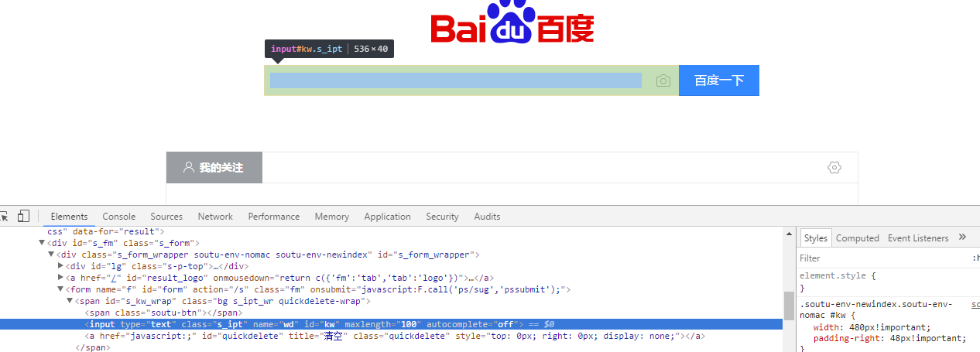Open the Computed pane tab
This screenshot has width=980, height=352.
click(858, 238)
